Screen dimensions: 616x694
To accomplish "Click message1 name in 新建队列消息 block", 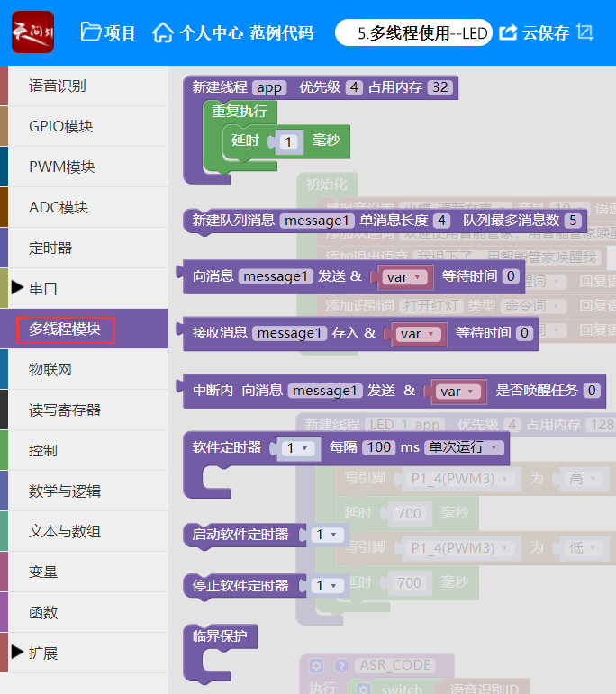I will click(x=316, y=221).
